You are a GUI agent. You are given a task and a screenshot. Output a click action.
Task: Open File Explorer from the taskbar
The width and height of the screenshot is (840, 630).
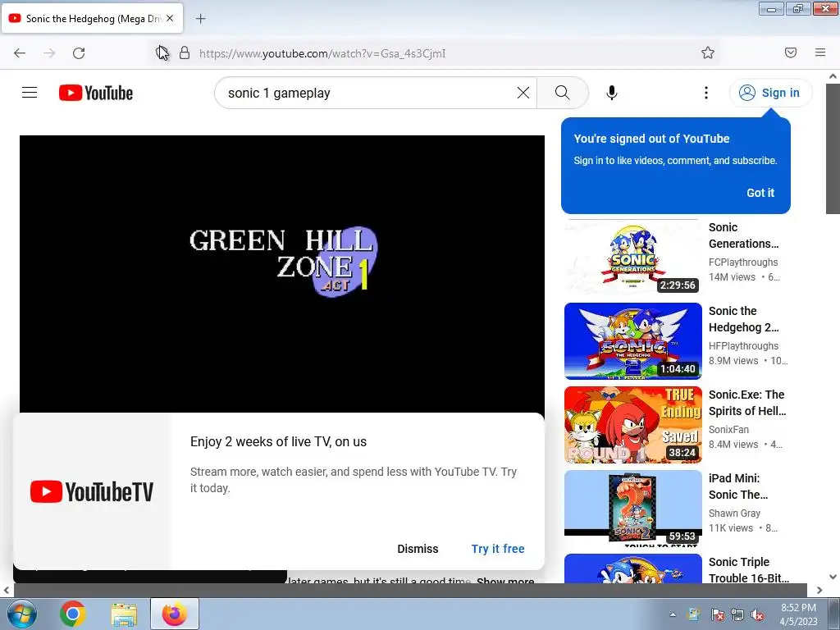point(124,614)
